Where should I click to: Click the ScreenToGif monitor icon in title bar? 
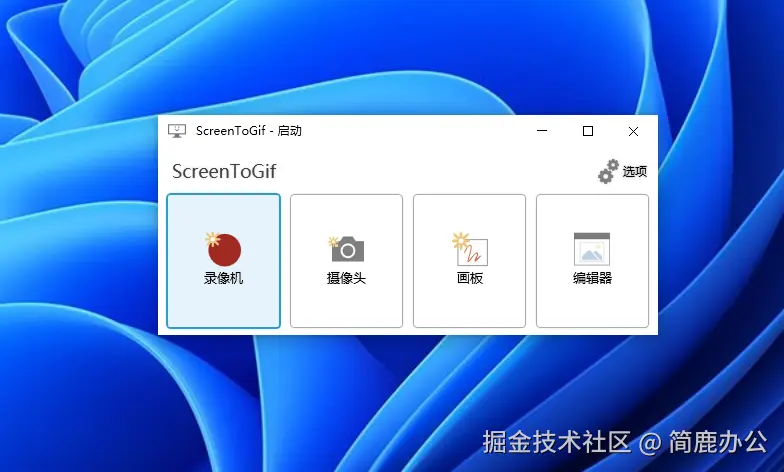(177, 131)
